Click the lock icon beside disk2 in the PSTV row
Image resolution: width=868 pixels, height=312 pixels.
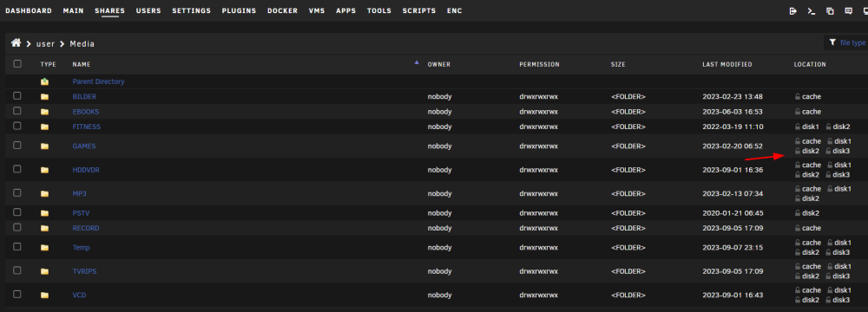[798, 213]
